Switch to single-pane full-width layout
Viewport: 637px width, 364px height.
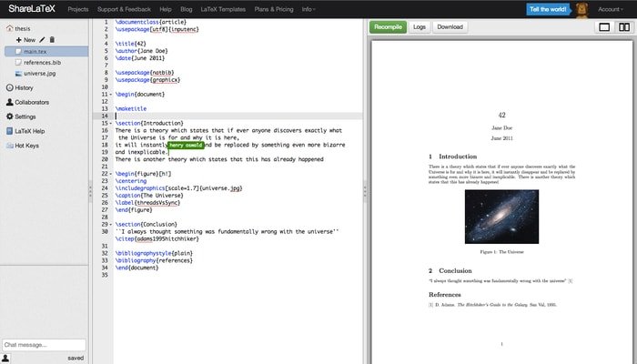click(604, 27)
